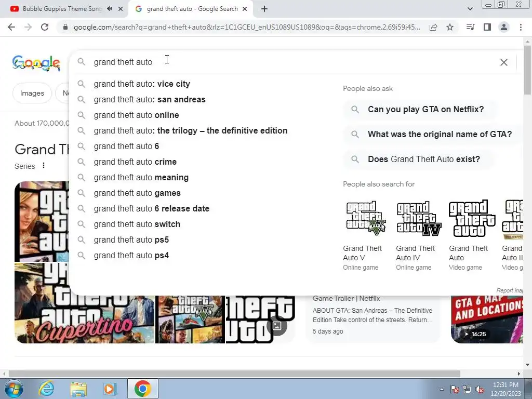Open the Action Center flag icon

click(x=455, y=389)
